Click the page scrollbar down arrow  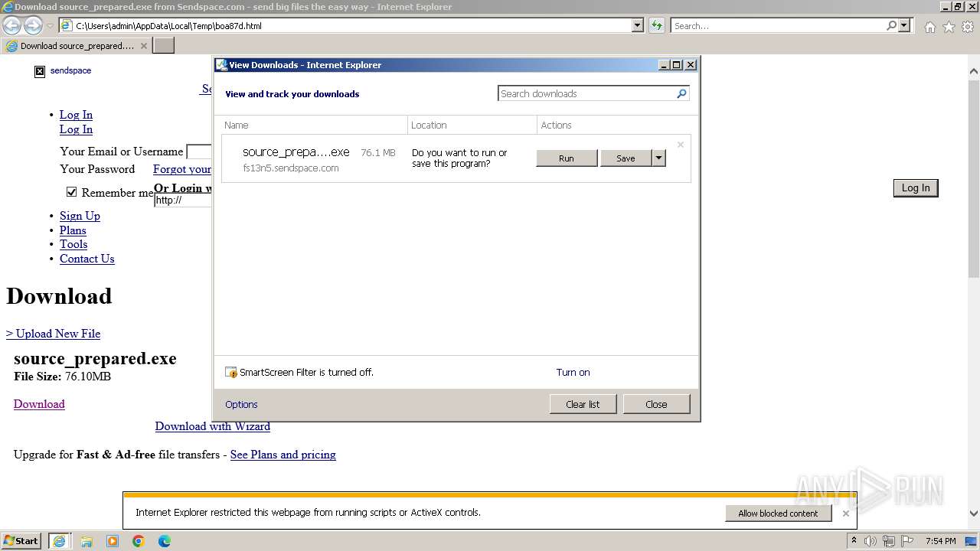[x=974, y=514]
